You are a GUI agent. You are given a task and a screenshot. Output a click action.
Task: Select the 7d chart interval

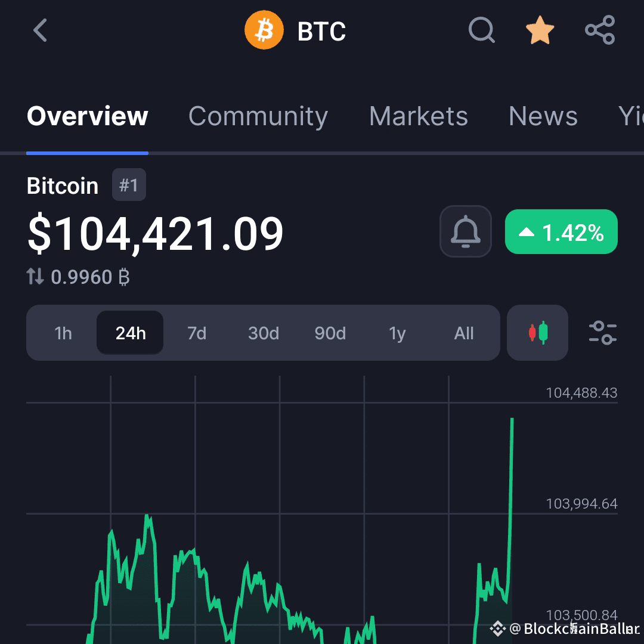[x=196, y=333]
